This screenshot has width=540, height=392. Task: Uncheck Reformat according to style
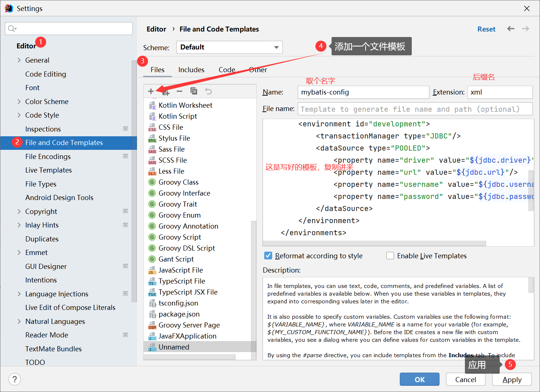(x=268, y=256)
